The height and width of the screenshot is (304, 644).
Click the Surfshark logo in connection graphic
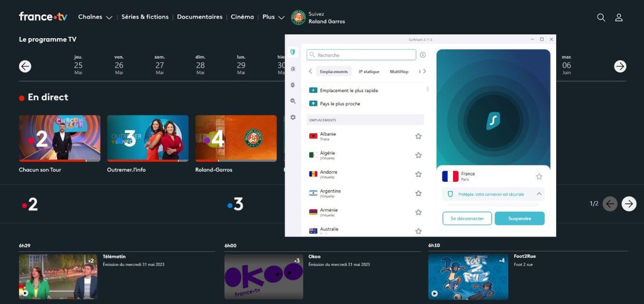click(493, 121)
